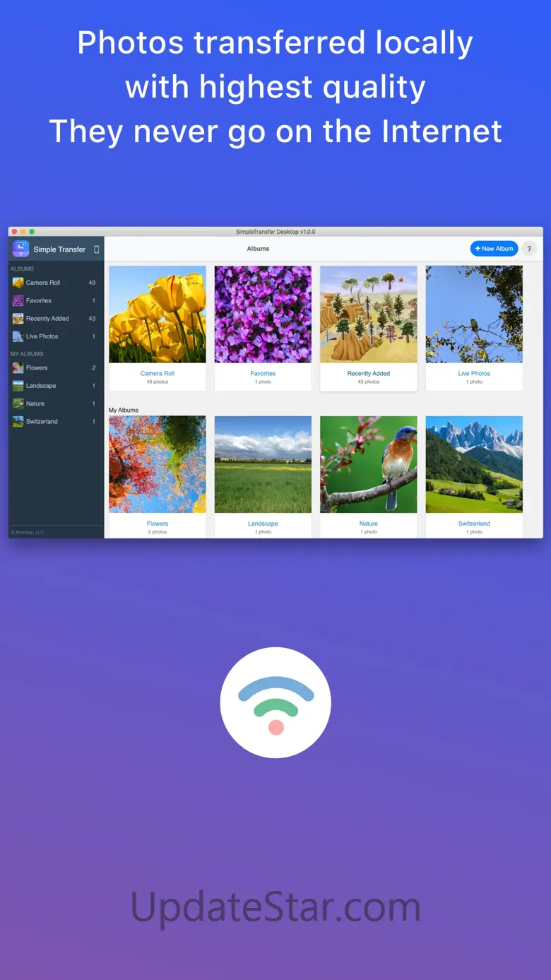Open the Landscape green field thumbnail

pos(263,464)
